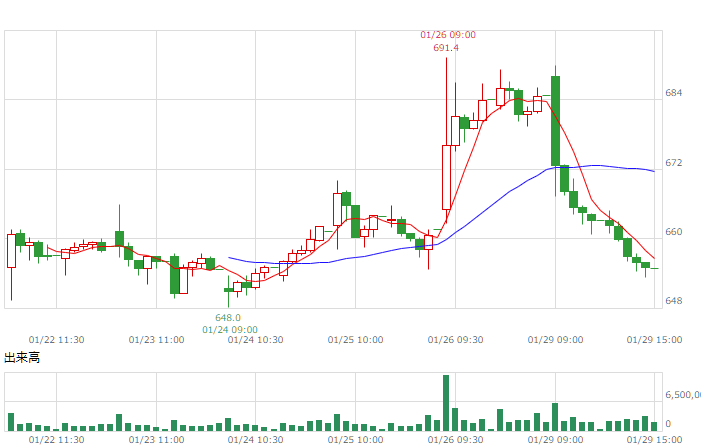The image size is (701, 445).
Task: Click the red 01/26 09:00 high timestamp
Action: click(x=448, y=35)
